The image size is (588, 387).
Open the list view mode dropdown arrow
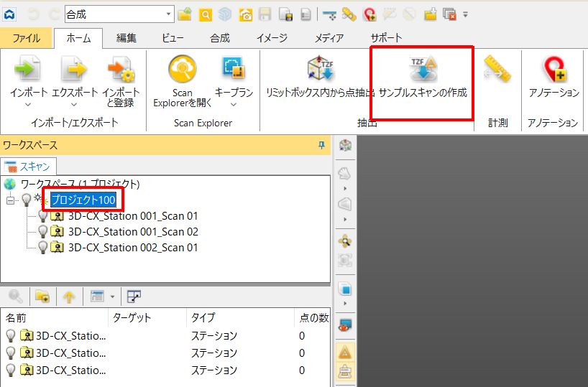113,297
